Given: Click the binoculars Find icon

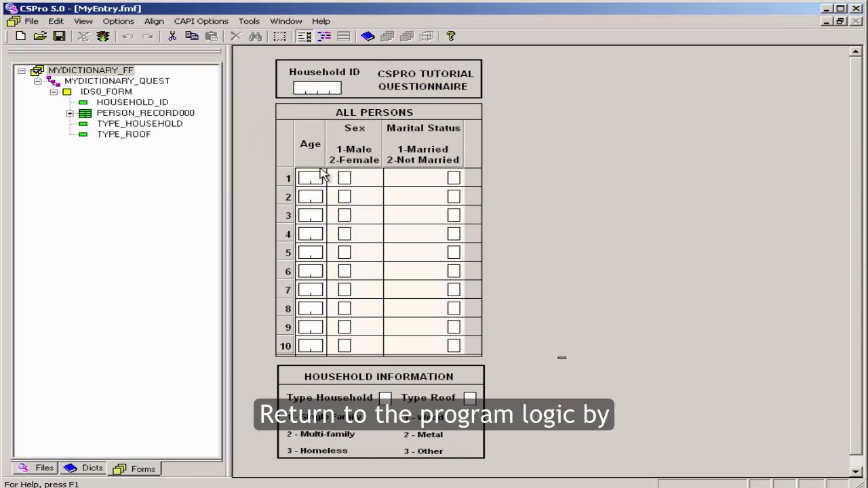Looking at the screenshot, I should [256, 37].
